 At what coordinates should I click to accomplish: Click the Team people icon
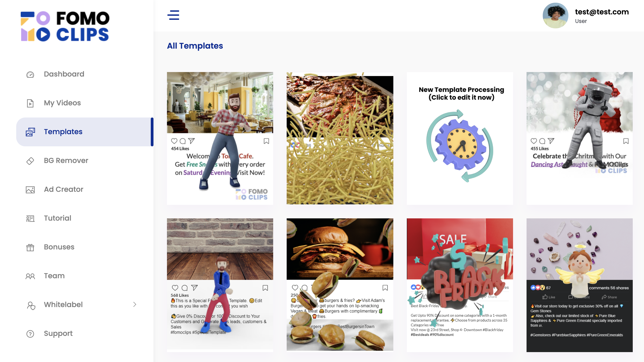[30, 276]
